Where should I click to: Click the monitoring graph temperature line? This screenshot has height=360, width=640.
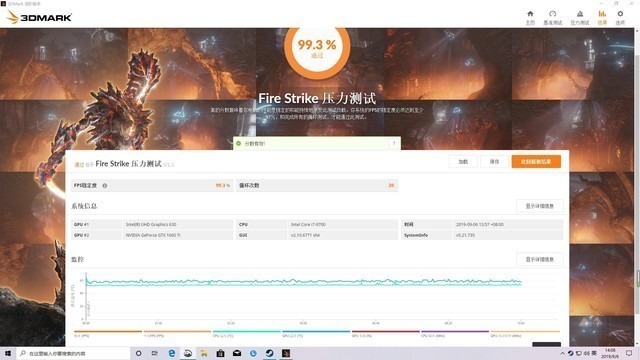point(303,282)
